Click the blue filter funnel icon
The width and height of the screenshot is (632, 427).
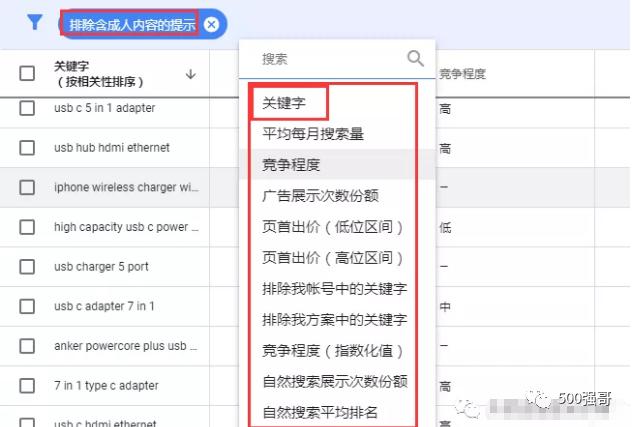35,22
